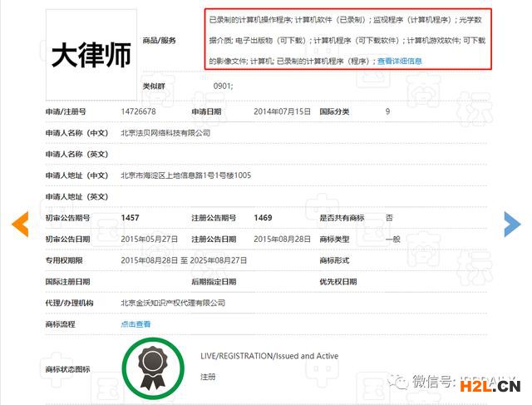Viewport: 532px width, 405px height.
Task: Click the 商标形式 label
Action: click(334, 260)
